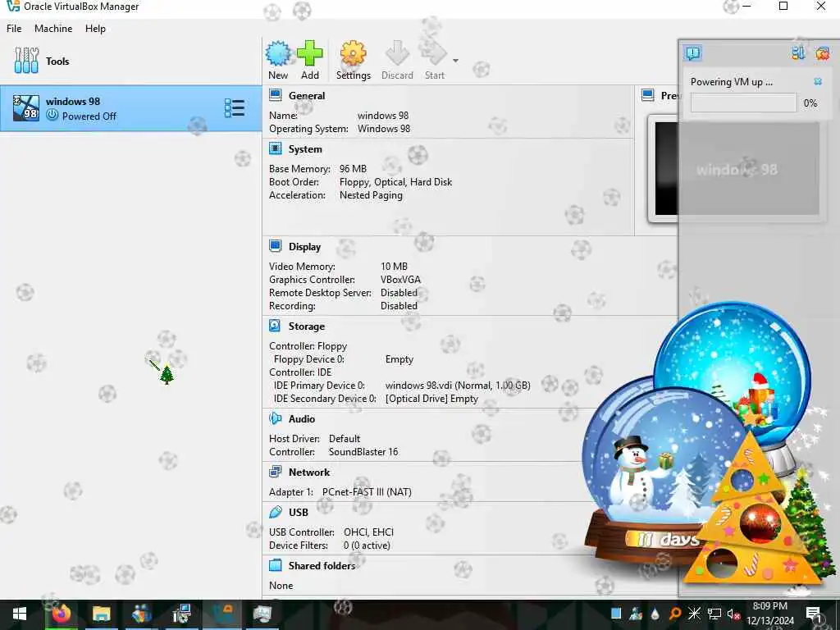Click the Windows 98 operating system value
Image resolution: width=840 pixels, height=630 pixels.
tap(384, 129)
